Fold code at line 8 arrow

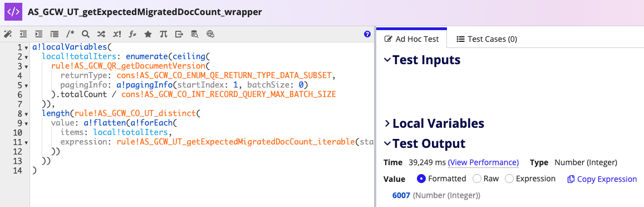coord(27,114)
